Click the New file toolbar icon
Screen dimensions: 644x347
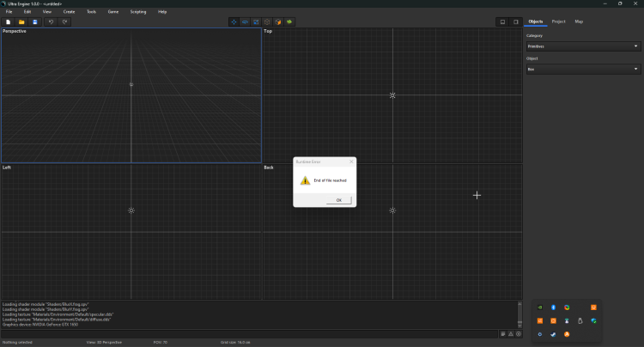click(8, 21)
